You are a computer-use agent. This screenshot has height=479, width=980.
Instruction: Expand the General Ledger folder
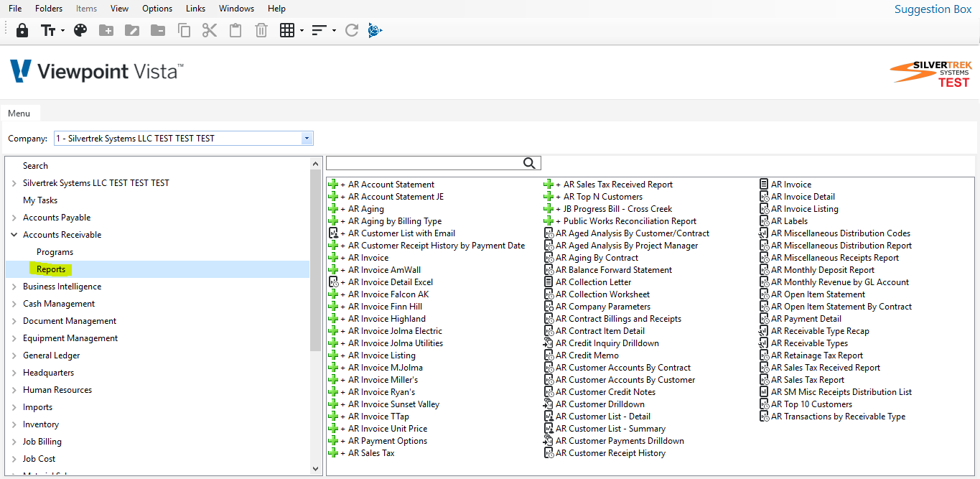(x=14, y=355)
